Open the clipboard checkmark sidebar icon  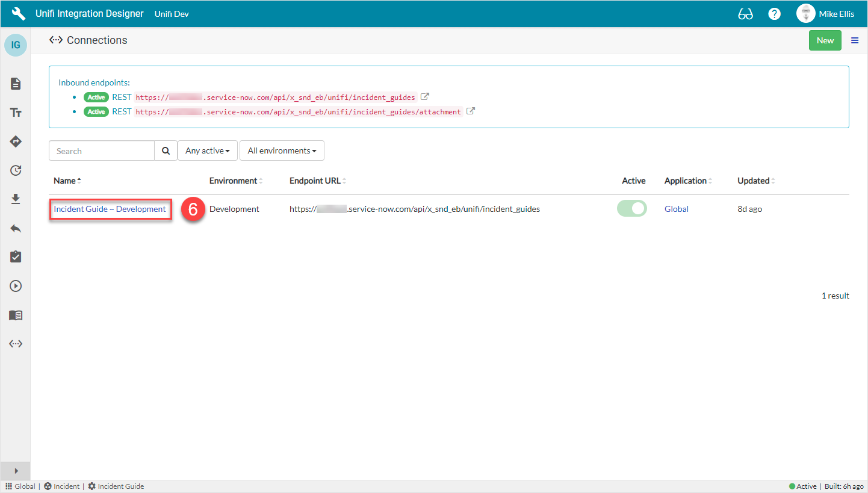point(16,257)
